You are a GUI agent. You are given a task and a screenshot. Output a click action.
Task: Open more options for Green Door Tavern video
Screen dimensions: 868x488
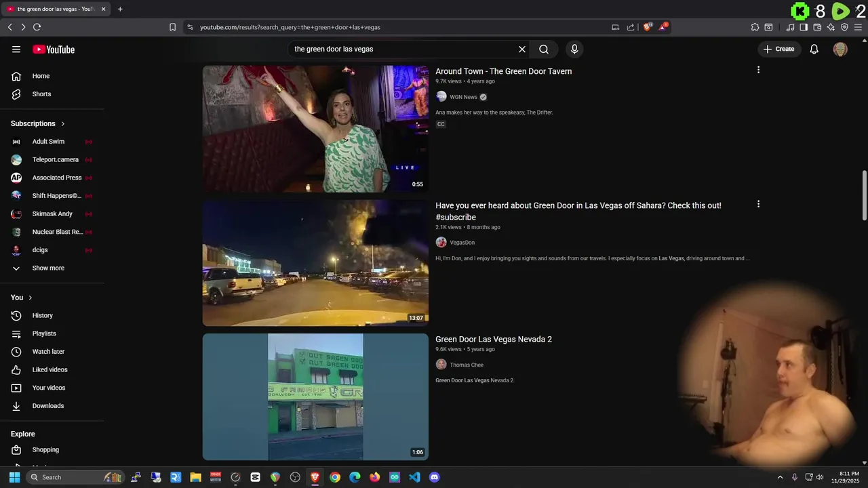tap(758, 70)
